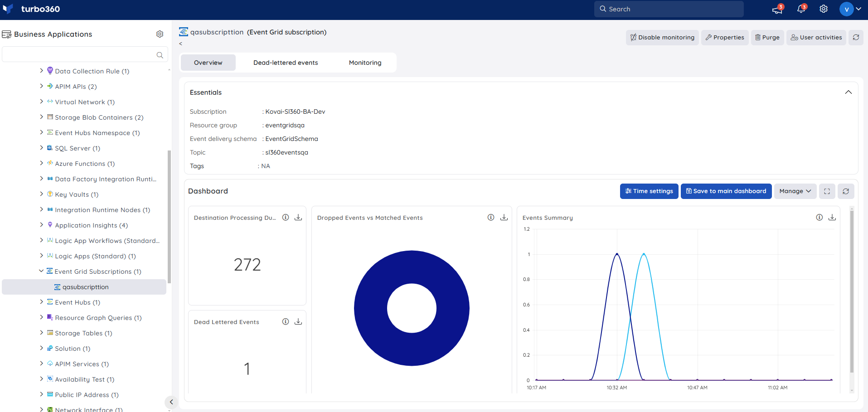This screenshot has width=868, height=412.
Task: Select Storage Tables (1) tree item
Action: tap(83, 333)
